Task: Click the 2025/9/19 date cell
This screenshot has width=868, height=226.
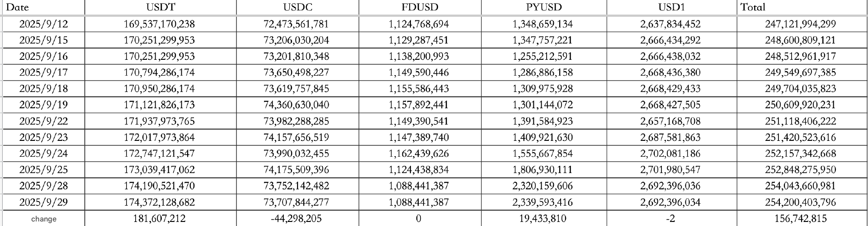Action: click(43, 105)
